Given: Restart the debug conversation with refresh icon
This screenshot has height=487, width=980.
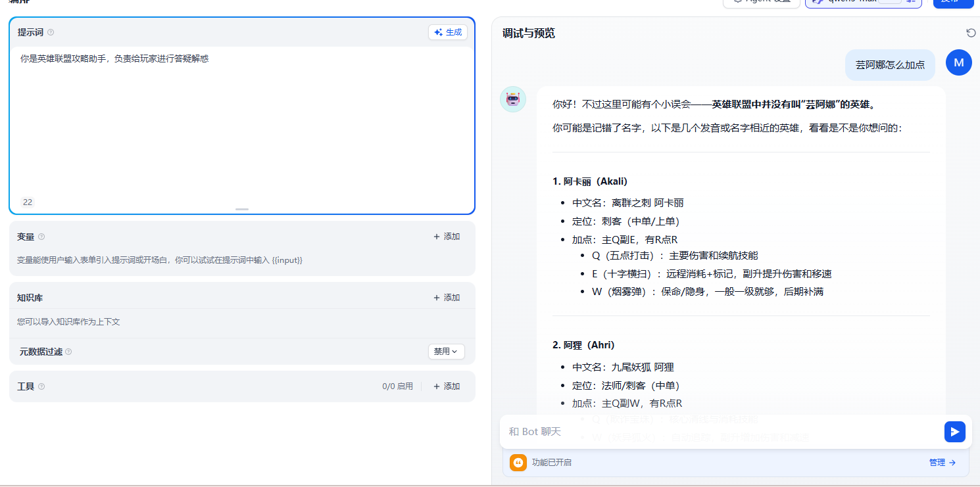Looking at the screenshot, I should click(x=971, y=33).
